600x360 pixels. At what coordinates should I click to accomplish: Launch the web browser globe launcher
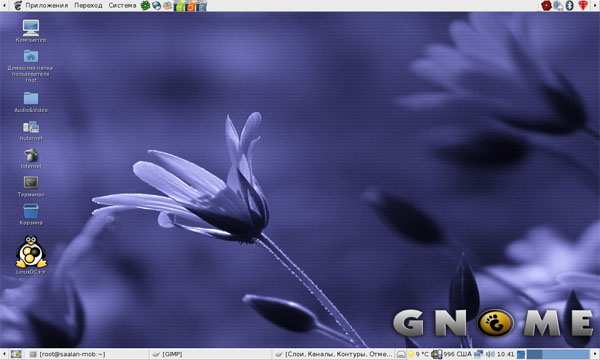coord(156,5)
